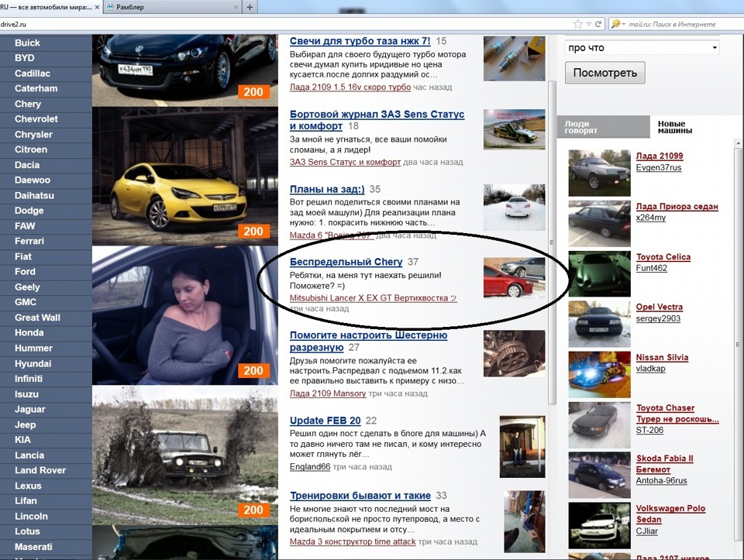Follow 'Mitsubishi Lancer X EX GT Вертихвостка' link
This screenshot has width=744, height=560.
click(x=373, y=297)
